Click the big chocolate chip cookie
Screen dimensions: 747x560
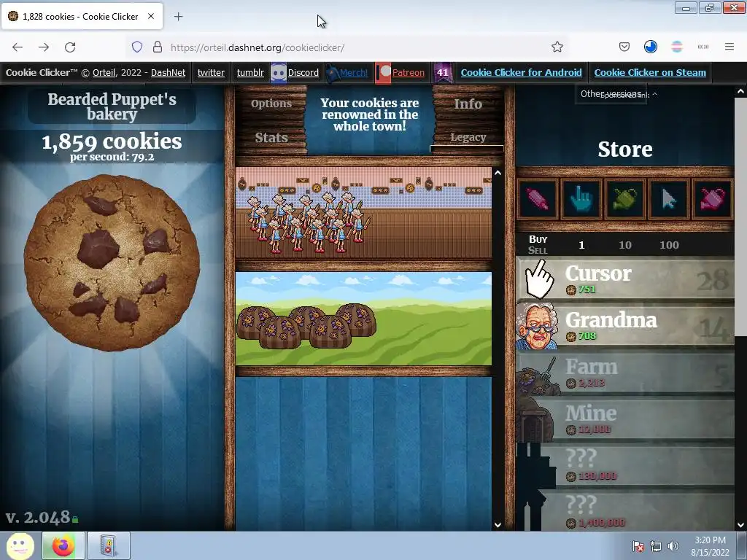click(112, 262)
